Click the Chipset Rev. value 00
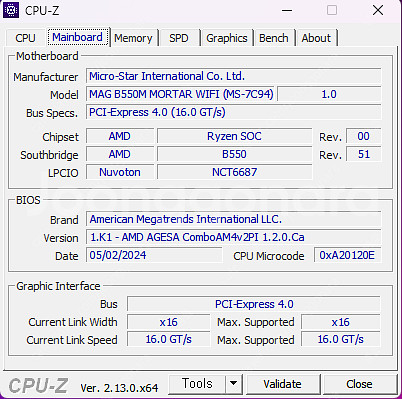 pos(363,136)
